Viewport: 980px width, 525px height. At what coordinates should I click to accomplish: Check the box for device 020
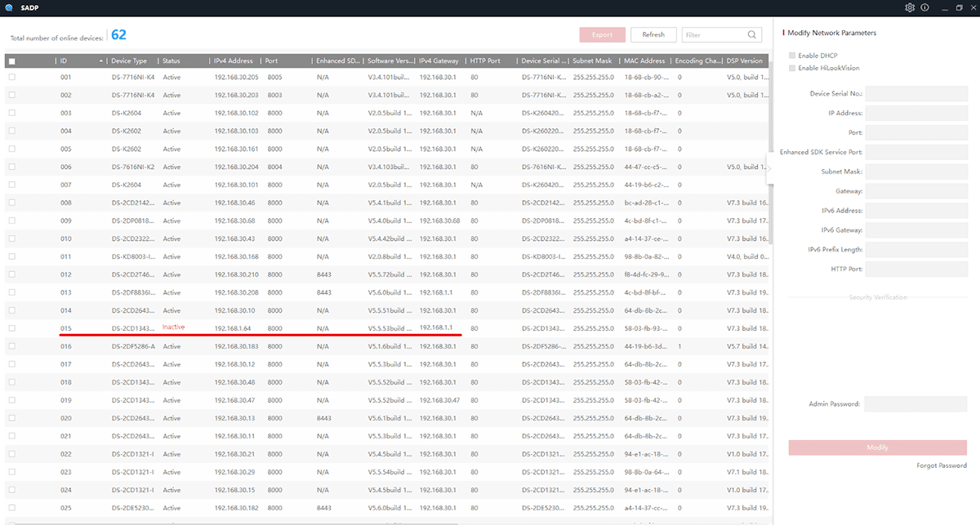(11, 418)
